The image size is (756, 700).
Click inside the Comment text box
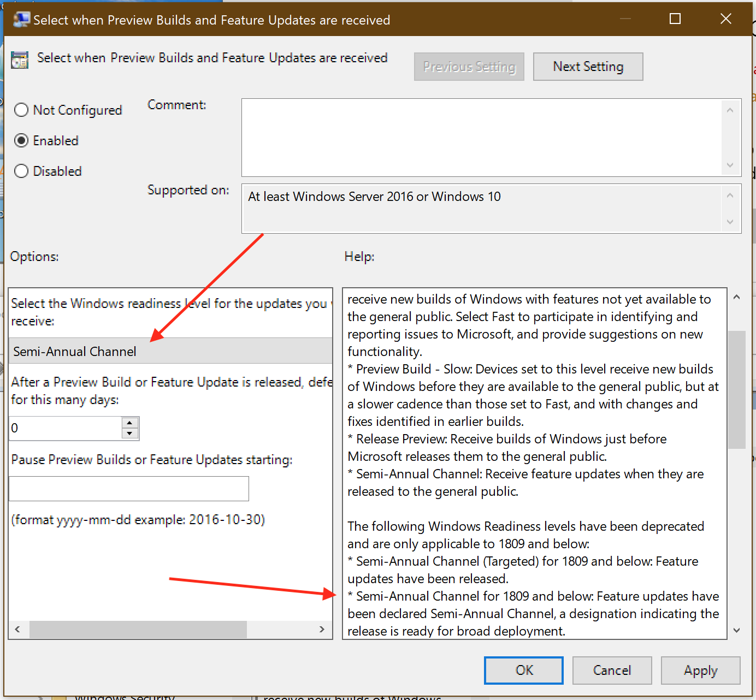[x=481, y=138]
